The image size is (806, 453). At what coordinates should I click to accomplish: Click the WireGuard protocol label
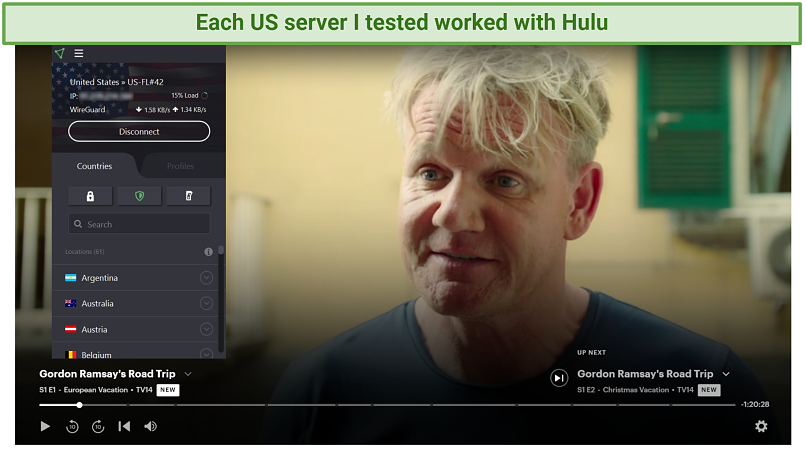tap(87, 110)
